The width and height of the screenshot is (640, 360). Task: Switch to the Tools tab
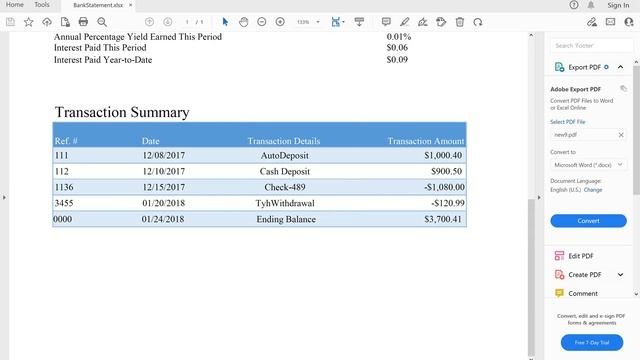42,5
